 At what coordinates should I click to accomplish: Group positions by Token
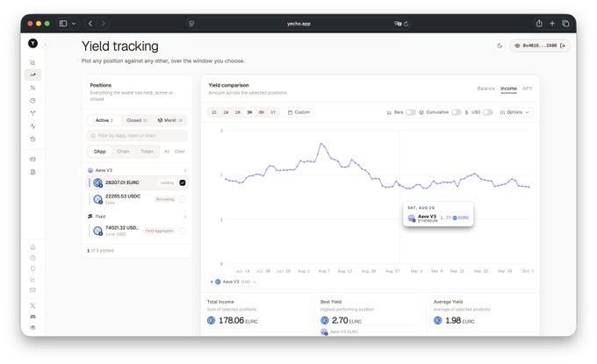coord(147,152)
